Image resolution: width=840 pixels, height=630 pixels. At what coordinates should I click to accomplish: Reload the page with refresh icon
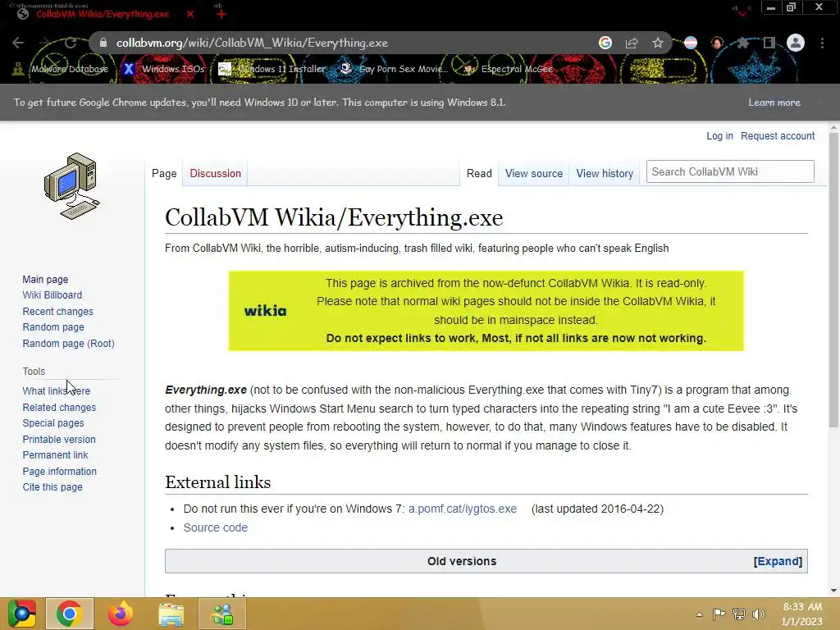[x=71, y=43]
